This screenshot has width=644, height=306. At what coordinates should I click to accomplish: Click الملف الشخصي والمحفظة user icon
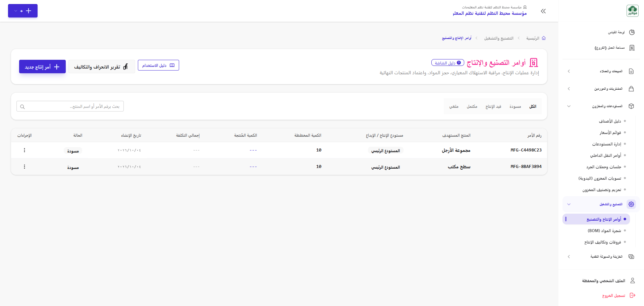point(633,280)
